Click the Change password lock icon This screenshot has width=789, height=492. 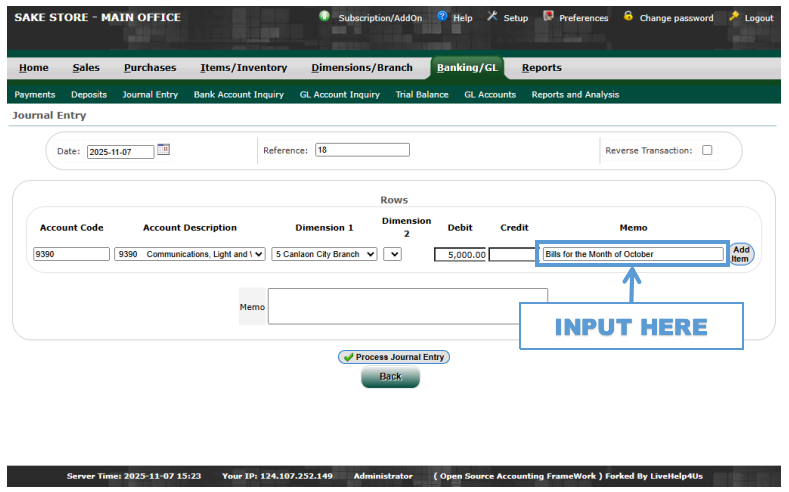[x=628, y=17]
